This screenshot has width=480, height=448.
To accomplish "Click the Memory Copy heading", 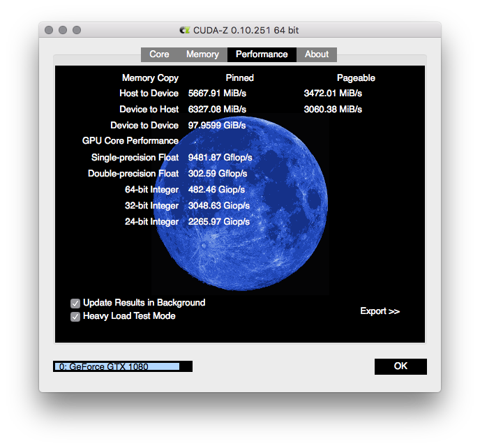I will pos(150,78).
